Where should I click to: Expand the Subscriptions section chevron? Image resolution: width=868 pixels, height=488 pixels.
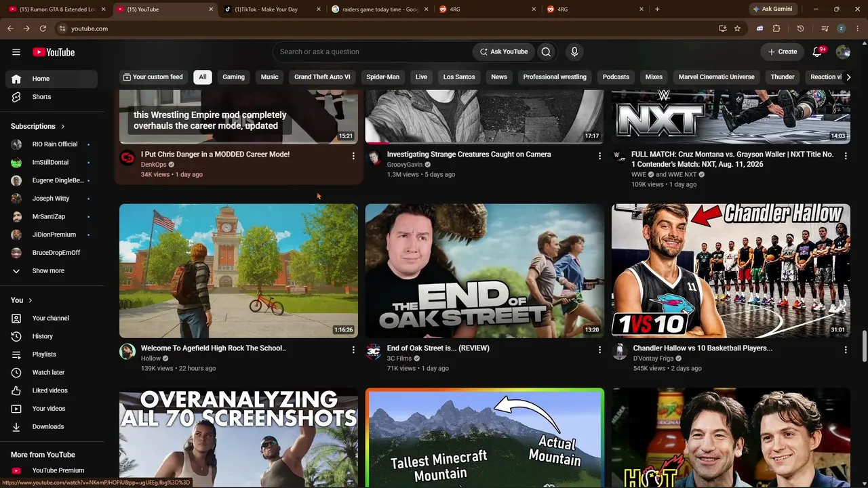(x=63, y=127)
